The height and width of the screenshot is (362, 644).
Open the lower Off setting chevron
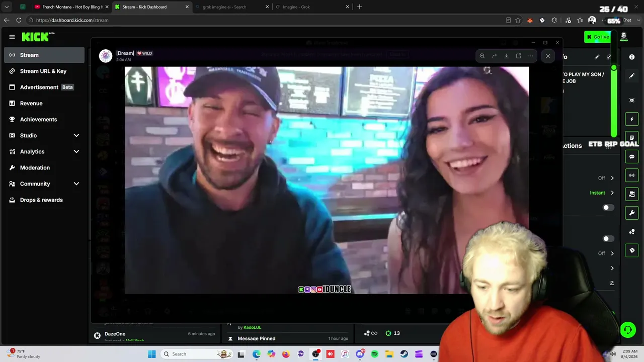[x=612, y=253]
